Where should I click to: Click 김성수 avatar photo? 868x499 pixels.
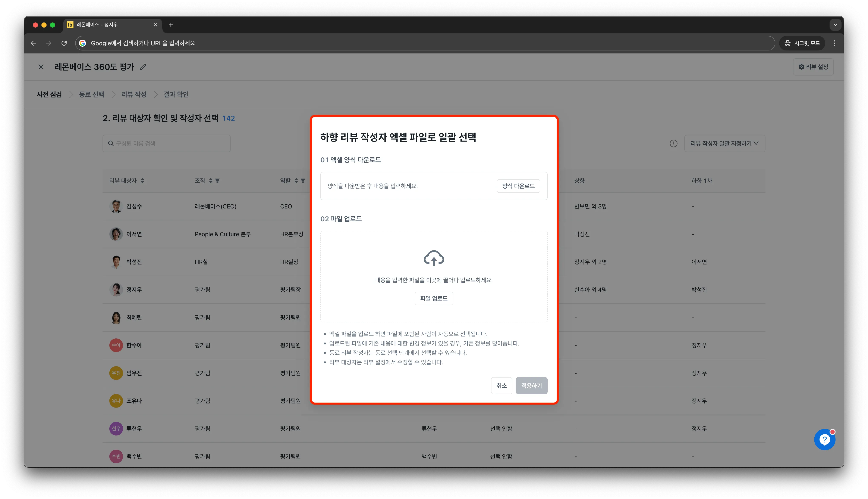point(116,206)
